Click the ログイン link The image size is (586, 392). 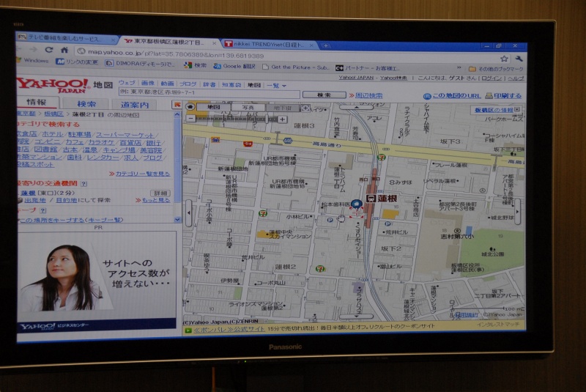tap(492, 78)
